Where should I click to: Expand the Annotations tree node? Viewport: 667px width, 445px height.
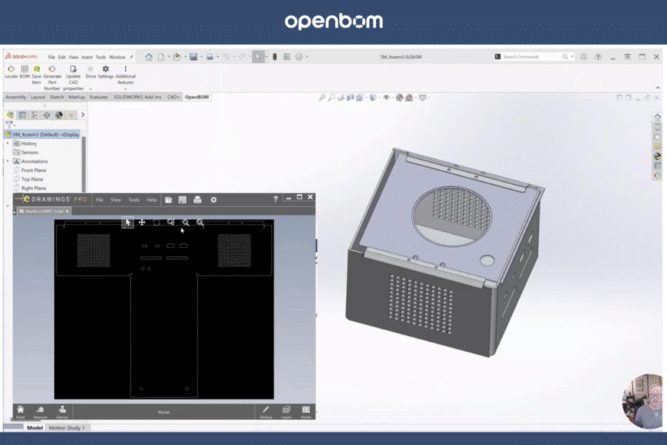tap(9, 161)
